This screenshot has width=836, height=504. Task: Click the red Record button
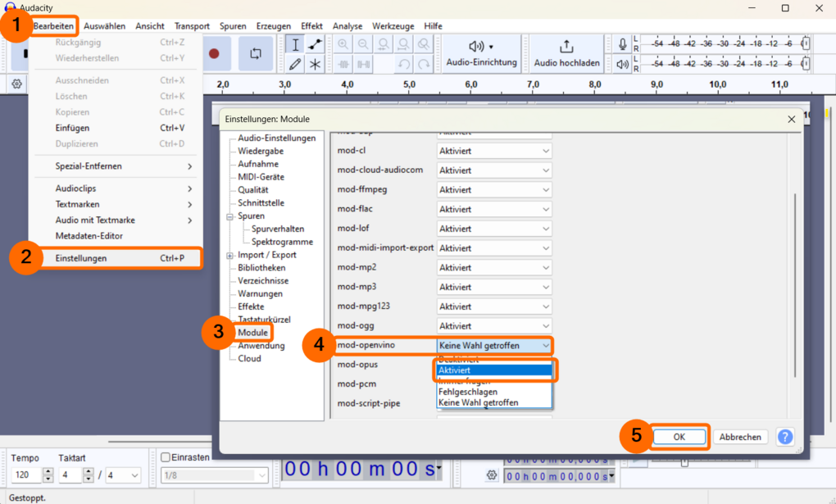tap(215, 53)
